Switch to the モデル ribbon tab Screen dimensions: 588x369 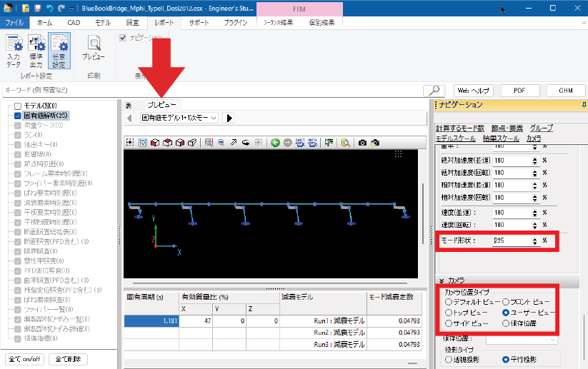click(x=103, y=22)
